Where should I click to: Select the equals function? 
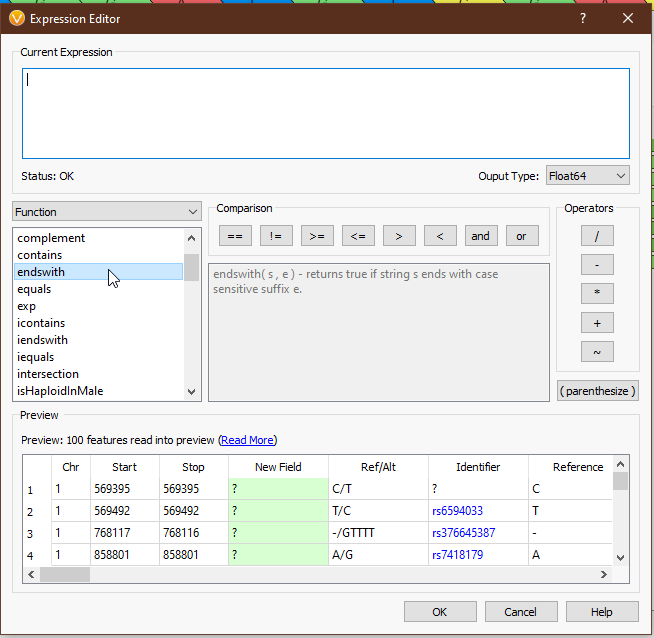[x=98, y=289]
